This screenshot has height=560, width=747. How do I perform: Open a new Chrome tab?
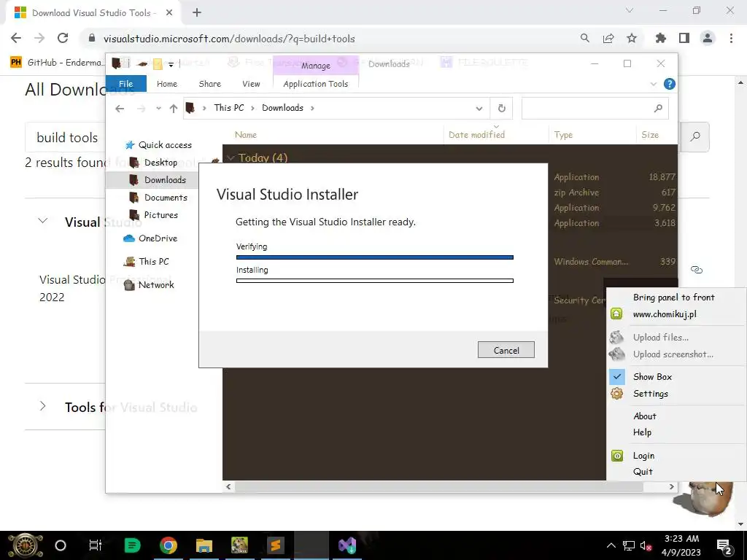point(197,12)
